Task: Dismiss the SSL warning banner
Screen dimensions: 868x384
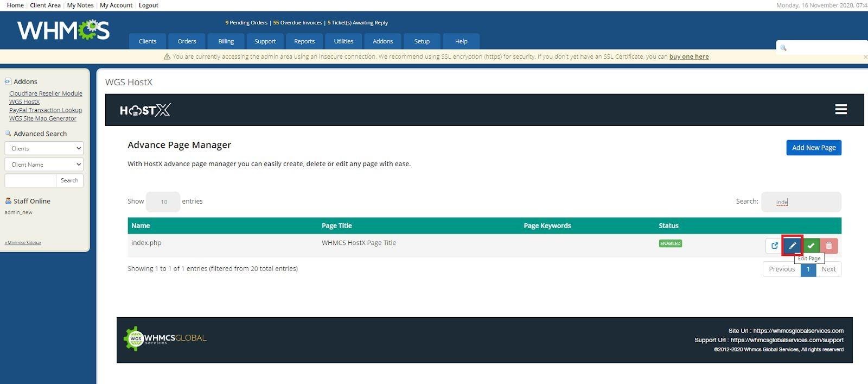Action: 865,56
